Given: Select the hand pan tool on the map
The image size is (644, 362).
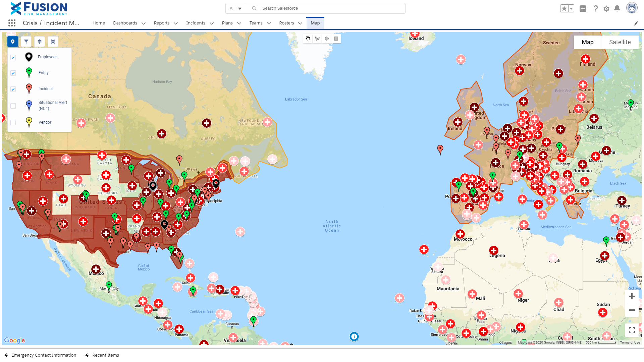Looking at the screenshot, I should (308, 39).
